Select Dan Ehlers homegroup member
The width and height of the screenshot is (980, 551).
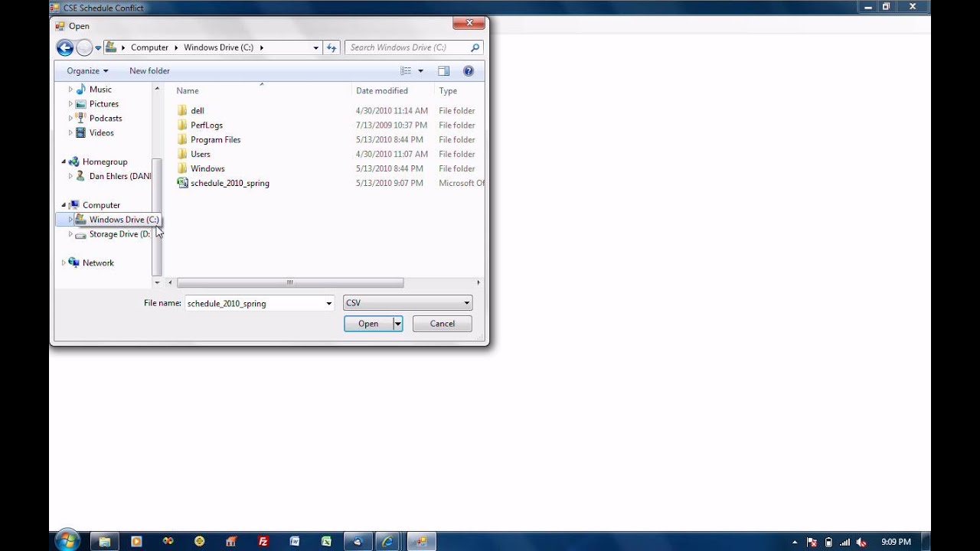[119, 176]
